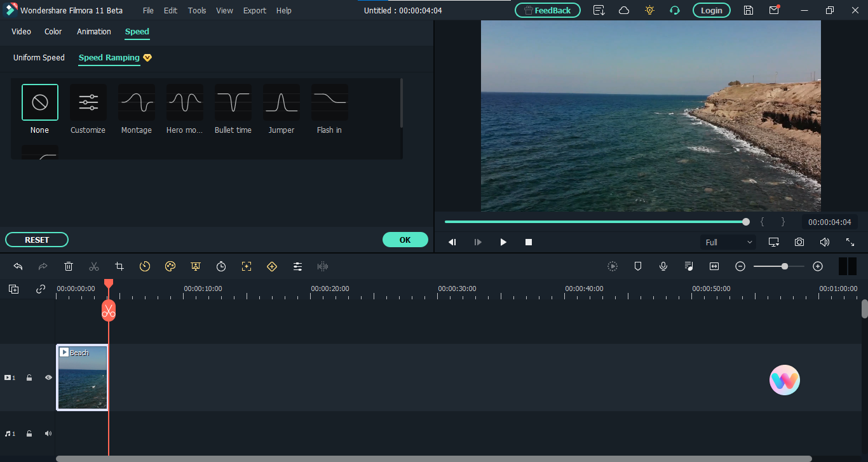This screenshot has height=462, width=868.
Task: Take a snapshot with the camera icon
Action: pyautogui.click(x=799, y=242)
